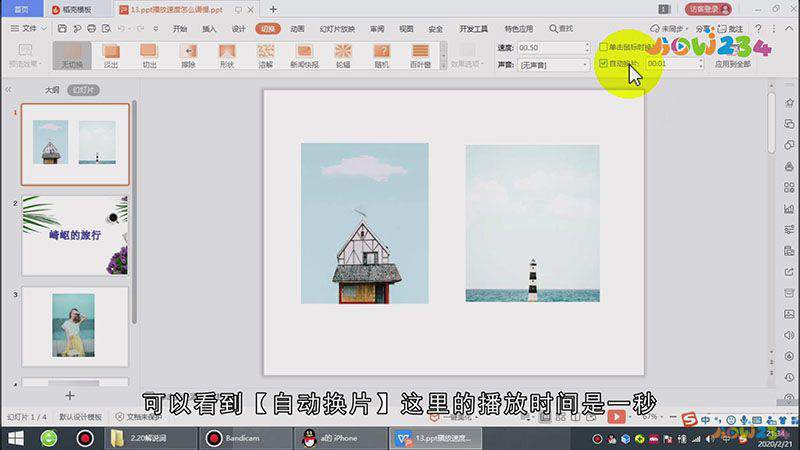The image size is (800, 450).
Task: Open the 批注 comments button
Action: (x=730, y=29)
